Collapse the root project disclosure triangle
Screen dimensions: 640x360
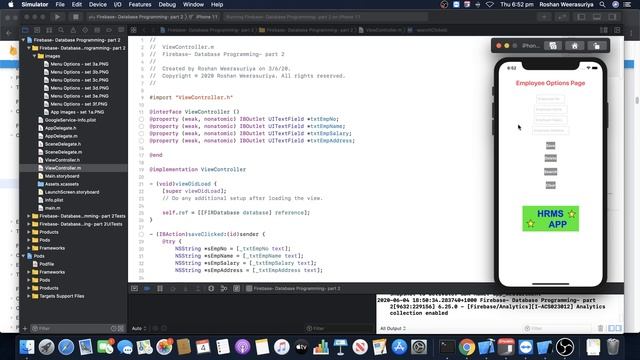coord(23,40)
